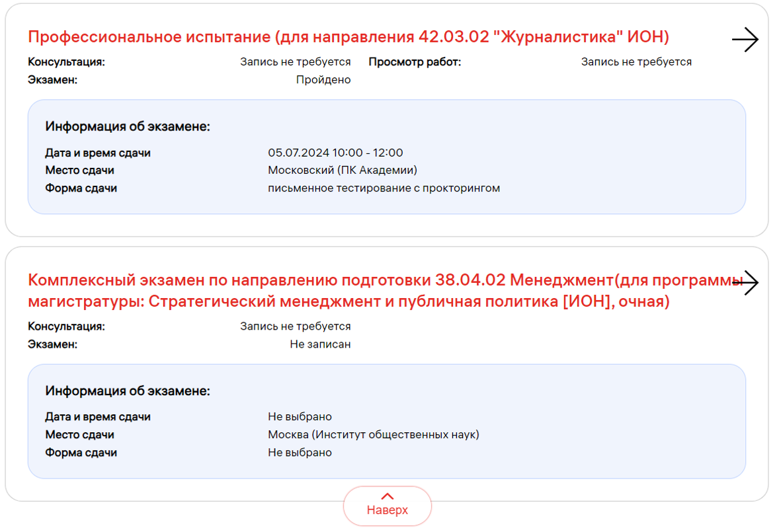Click the Не записан exam status
775x532 pixels.
[320, 344]
